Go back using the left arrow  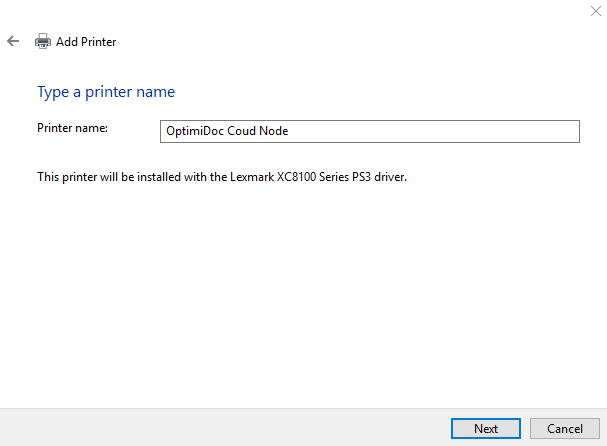[x=13, y=41]
